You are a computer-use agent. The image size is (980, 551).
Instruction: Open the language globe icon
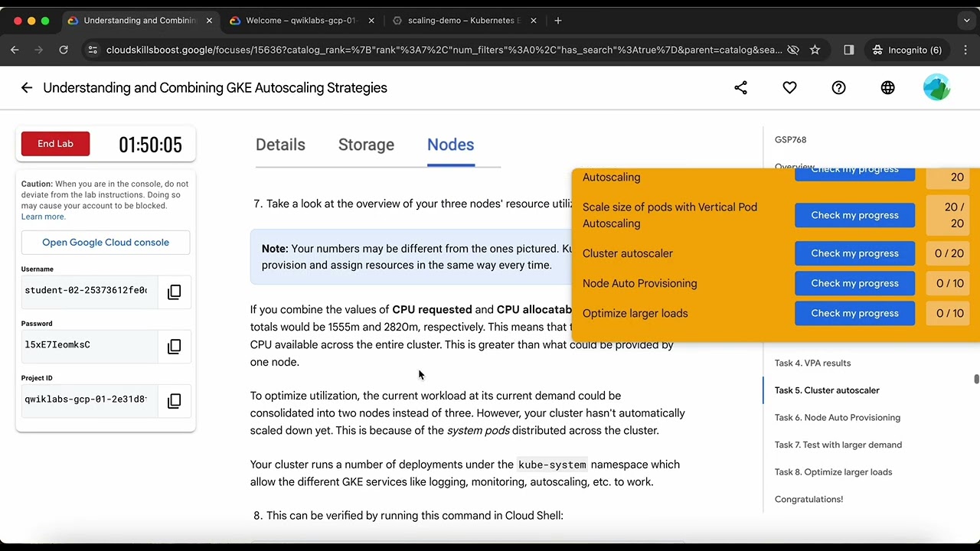[x=887, y=88]
